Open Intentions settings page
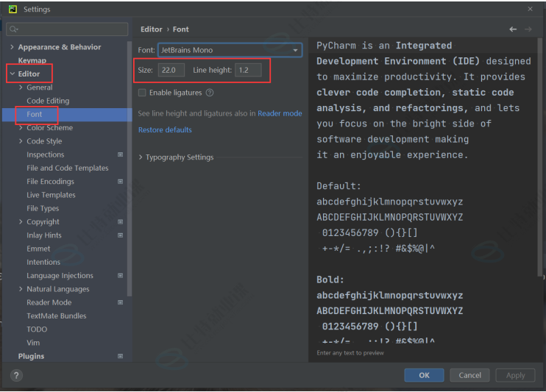The width and height of the screenshot is (546, 392). (43, 262)
